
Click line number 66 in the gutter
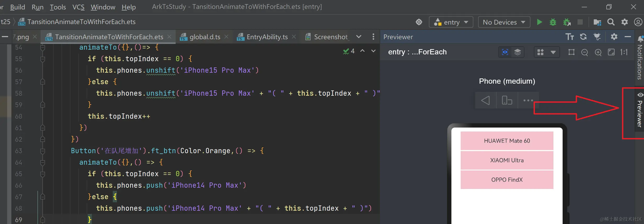pos(19,186)
